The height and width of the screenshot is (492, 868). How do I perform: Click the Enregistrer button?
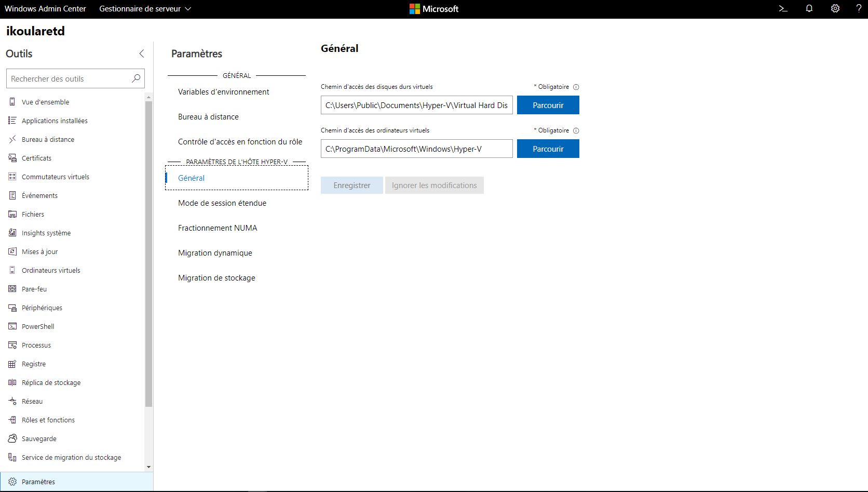352,185
